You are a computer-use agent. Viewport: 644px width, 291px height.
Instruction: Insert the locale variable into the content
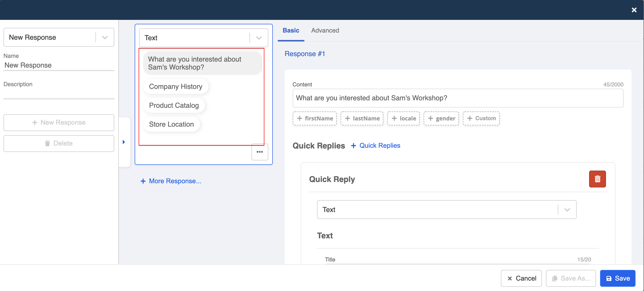(403, 118)
